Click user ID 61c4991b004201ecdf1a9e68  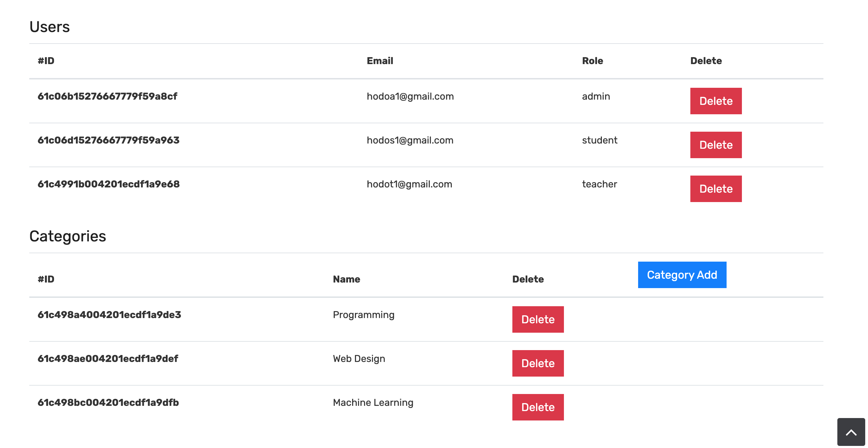coord(108,184)
